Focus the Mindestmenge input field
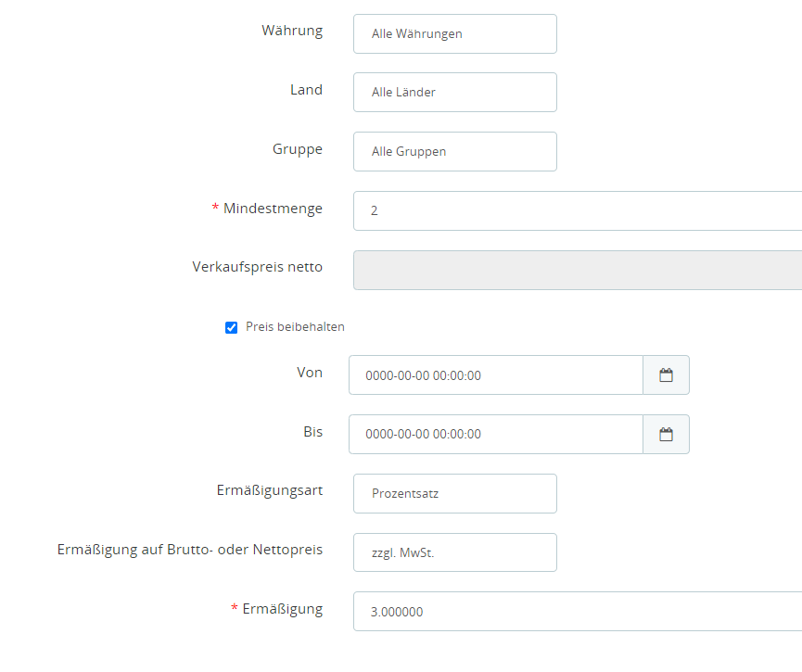The width and height of the screenshot is (802, 672). (x=577, y=211)
